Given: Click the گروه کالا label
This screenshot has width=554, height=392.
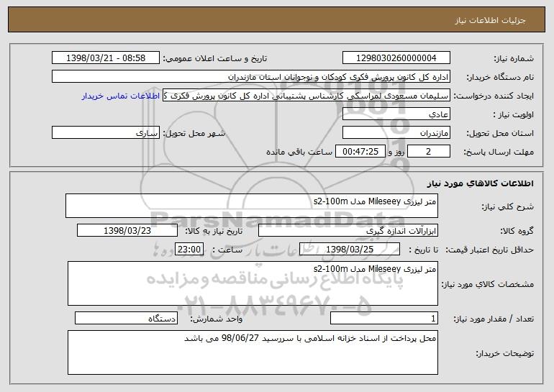Looking at the screenshot, I should pos(517,231).
